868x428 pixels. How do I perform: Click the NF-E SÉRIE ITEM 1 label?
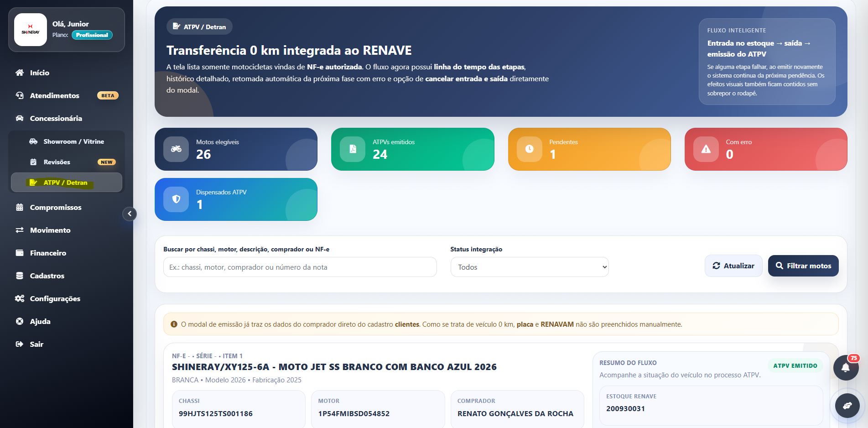point(207,356)
